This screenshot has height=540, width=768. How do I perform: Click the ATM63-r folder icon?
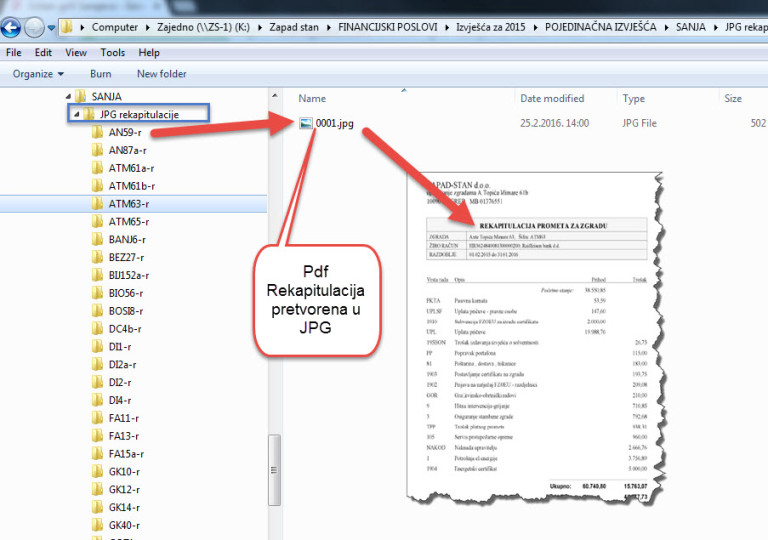[97, 204]
